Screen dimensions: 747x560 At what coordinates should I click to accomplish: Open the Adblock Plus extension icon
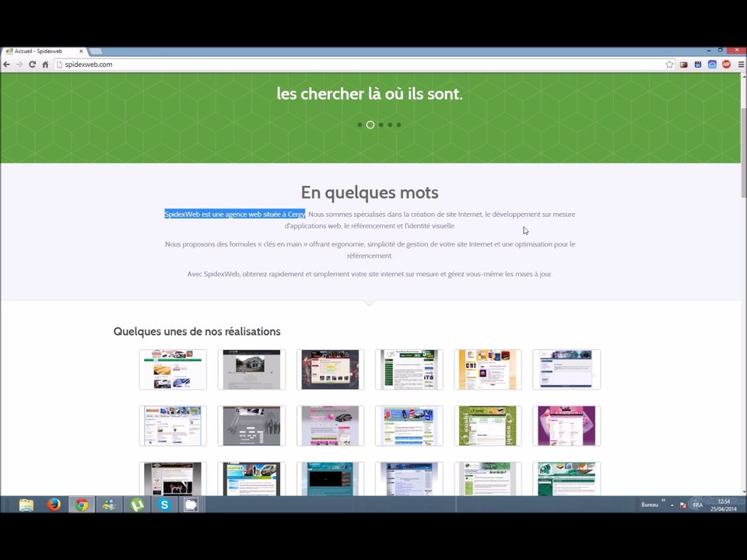[726, 65]
